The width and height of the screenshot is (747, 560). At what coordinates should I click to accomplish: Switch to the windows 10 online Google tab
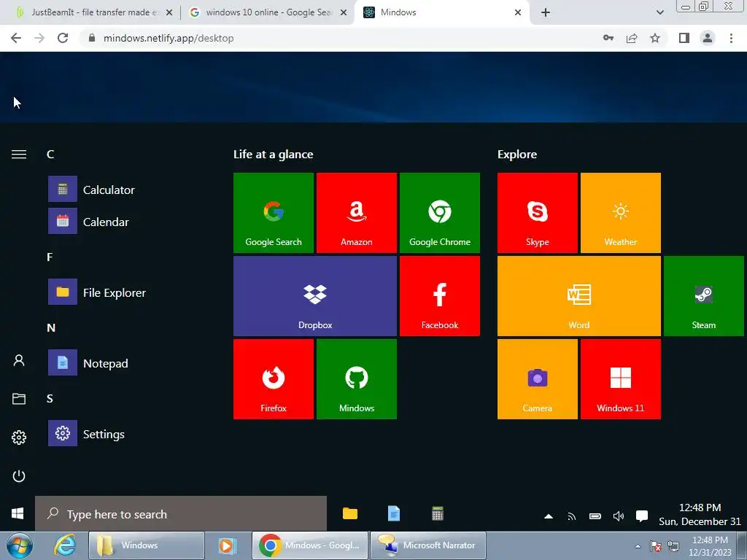pyautogui.click(x=268, y=12)
